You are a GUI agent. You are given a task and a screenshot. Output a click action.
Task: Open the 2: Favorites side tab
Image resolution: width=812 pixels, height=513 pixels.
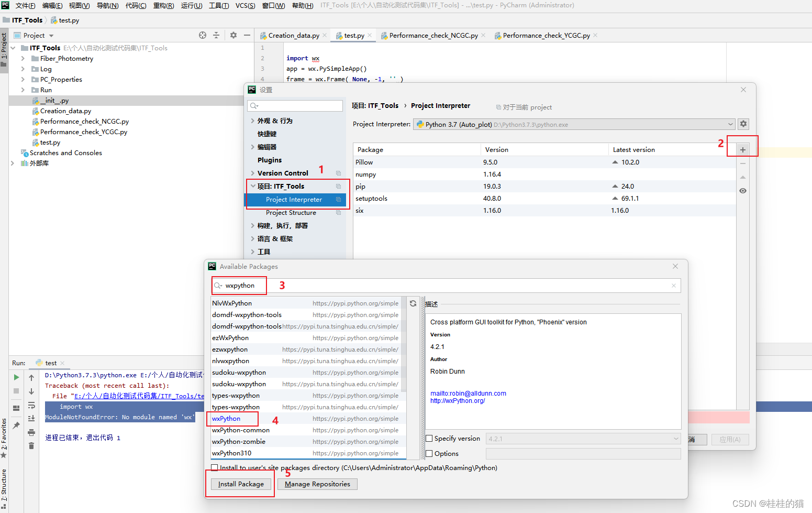point(4,434)
